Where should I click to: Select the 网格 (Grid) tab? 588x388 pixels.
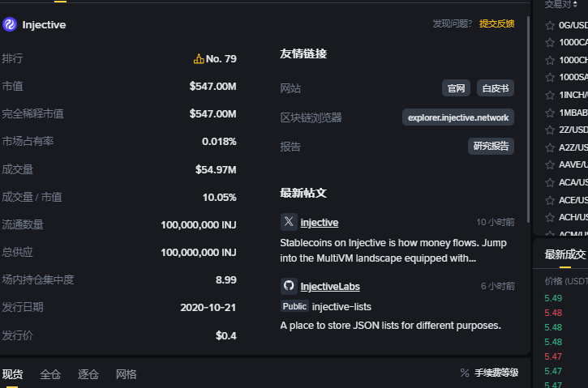point(127,374)
